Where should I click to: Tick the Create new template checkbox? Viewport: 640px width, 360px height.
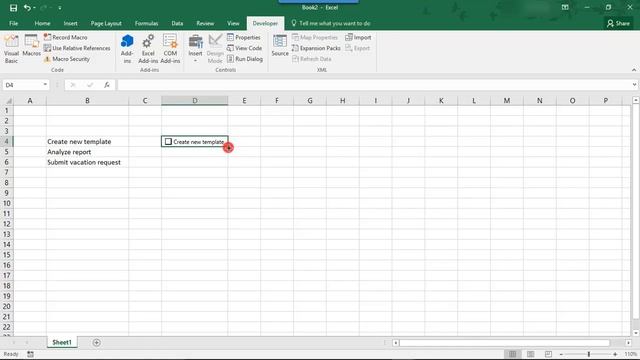[168, 141]
